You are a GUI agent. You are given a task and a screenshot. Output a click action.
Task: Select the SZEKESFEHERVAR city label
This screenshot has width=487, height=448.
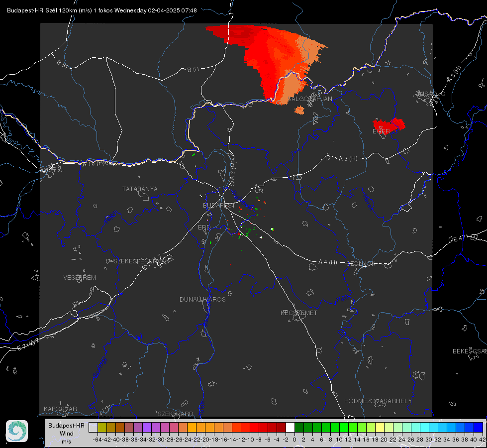tap(141, 261)
